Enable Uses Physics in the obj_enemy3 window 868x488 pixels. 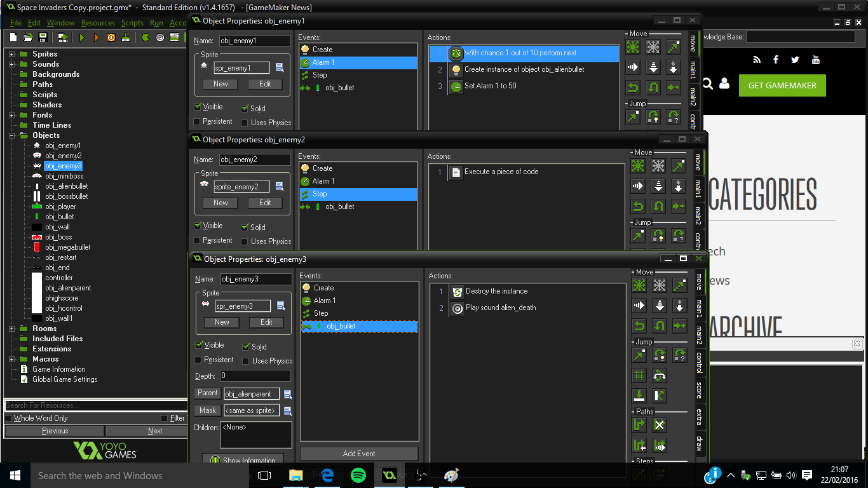[246, 361]
